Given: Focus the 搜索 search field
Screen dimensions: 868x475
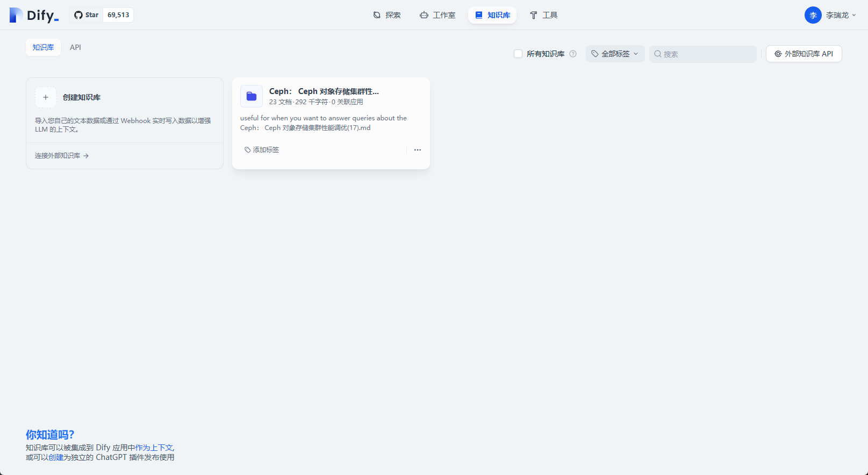Looking at the screenshot, I should coord(703,54).
